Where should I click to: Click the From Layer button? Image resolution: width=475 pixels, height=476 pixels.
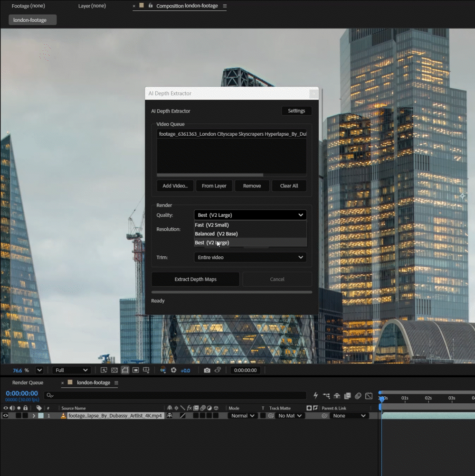coord(214,186)
